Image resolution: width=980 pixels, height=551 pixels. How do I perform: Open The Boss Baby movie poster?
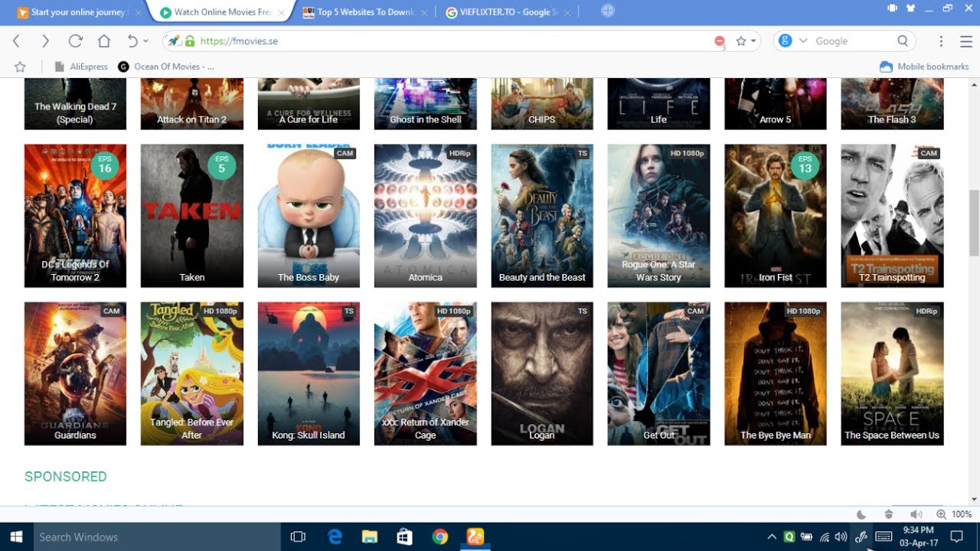tap(309, 216)
